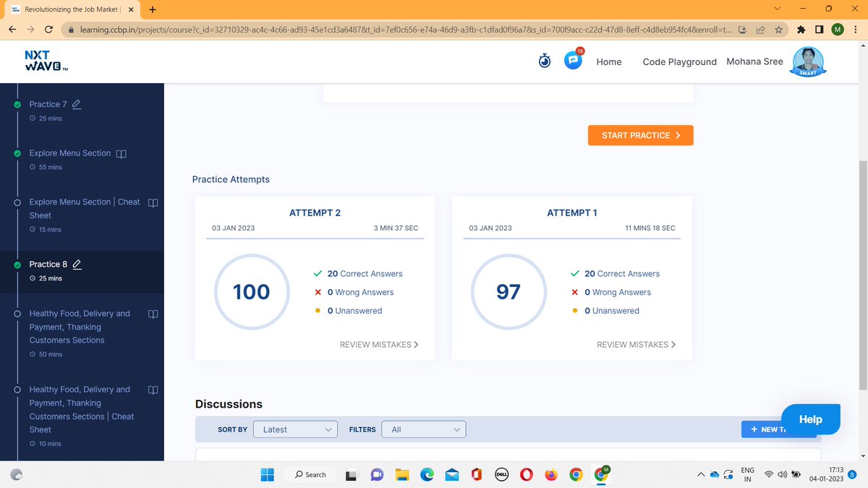Image resolution: width=868 pixels, height=488 pixels.
Task: Click the book icon beside Healthy Food 50 mins
Action: tap(153, 314)
